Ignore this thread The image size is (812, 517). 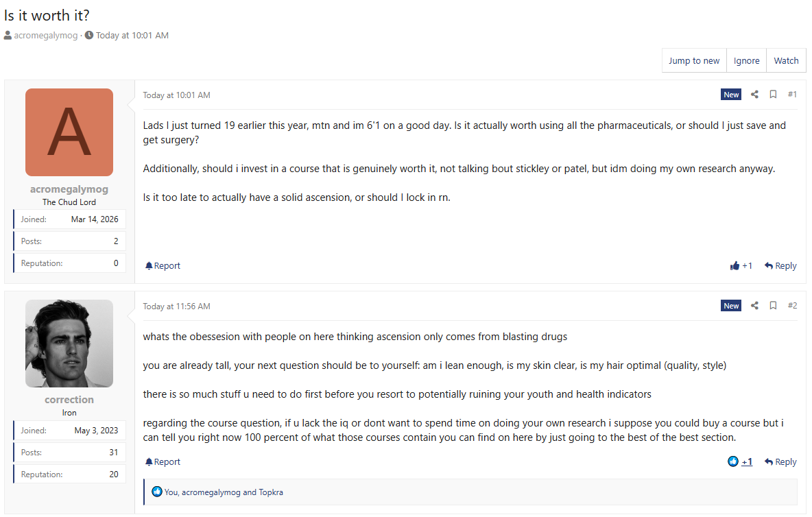(x=746, y=61)
